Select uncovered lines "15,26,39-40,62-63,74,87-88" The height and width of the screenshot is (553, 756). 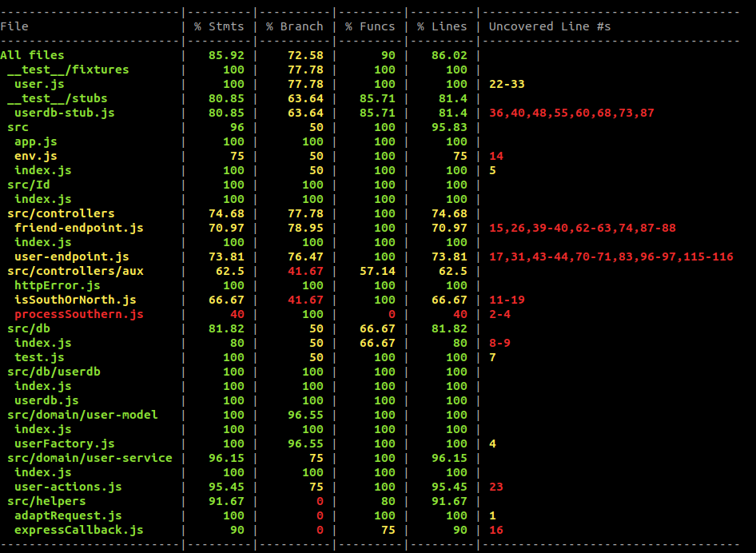583,228
